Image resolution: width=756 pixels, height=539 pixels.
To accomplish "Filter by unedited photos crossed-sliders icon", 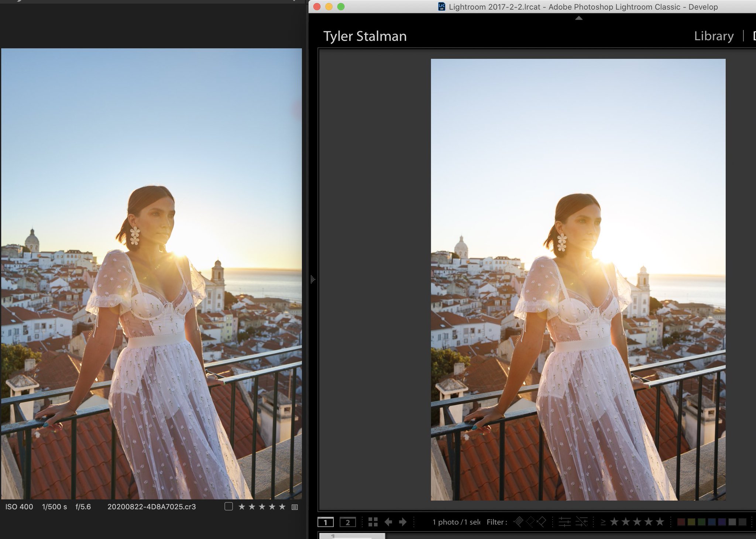I will click(x=582, y=522).
